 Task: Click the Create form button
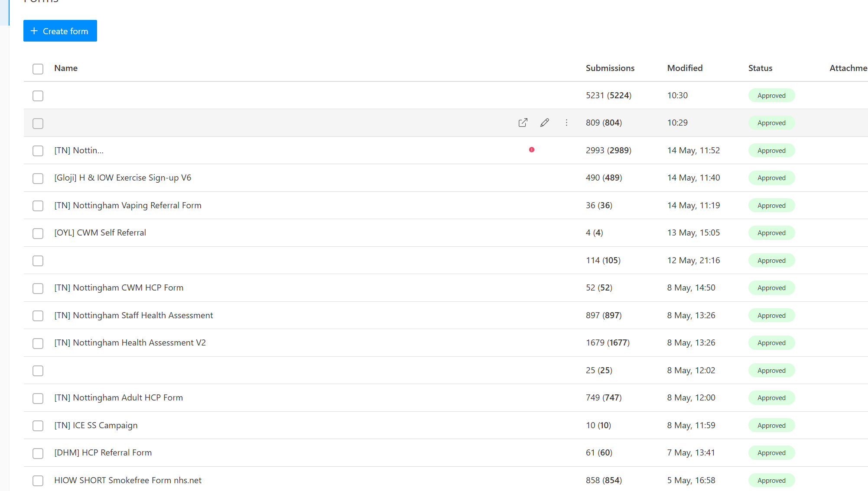60,31
